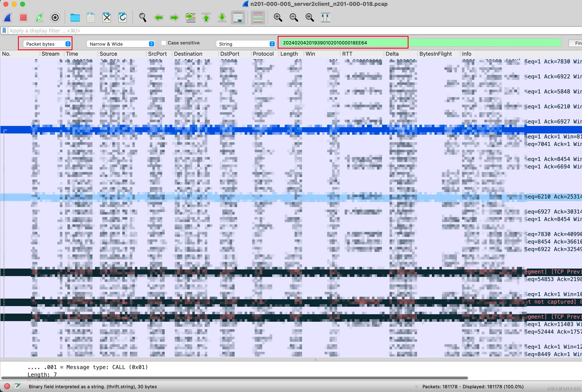The image size is (582, 392).
Task: Open Find a packet magnifier icon
Action: [143, 18]
